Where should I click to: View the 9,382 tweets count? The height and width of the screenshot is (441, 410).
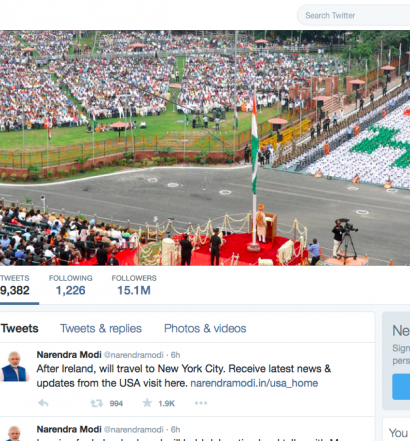pos(15,285)
